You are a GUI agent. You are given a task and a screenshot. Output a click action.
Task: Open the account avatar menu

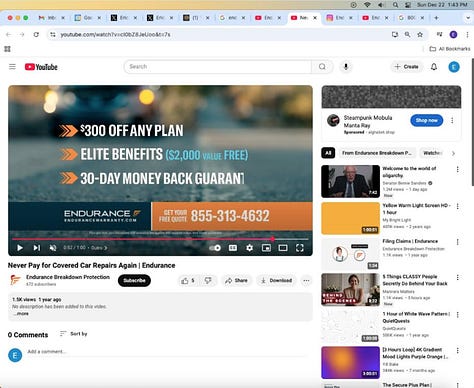454,67
